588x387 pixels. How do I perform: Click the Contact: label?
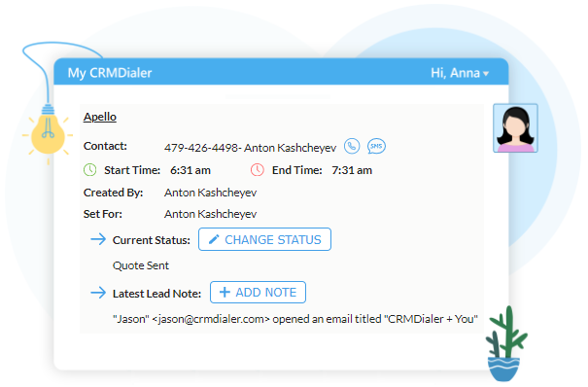click(x=105, y=146)
